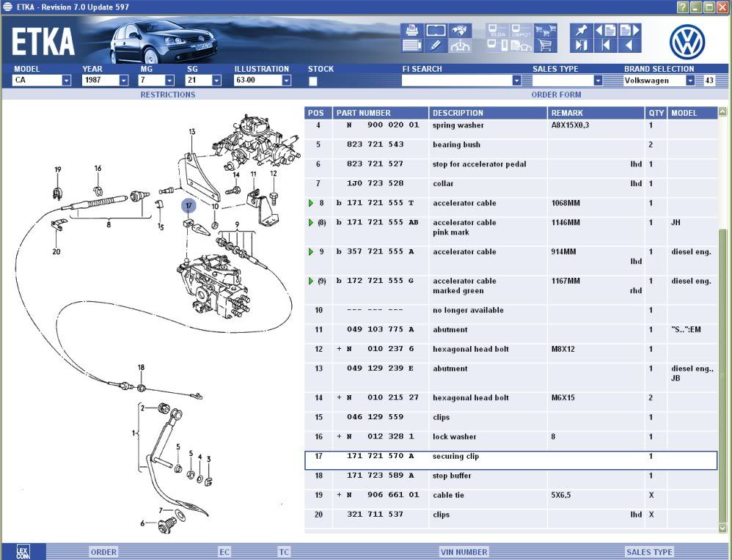The height and width of the screenshot is (560, 732).
Task: Click the pencil edit icon
Action: (x=436, y=45)
